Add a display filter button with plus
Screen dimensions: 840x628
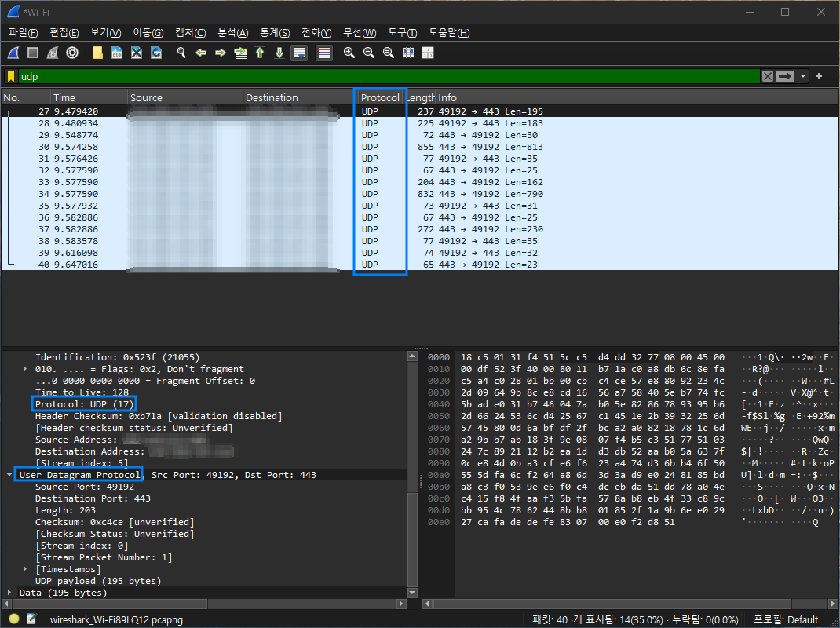(x=819, y=76)
